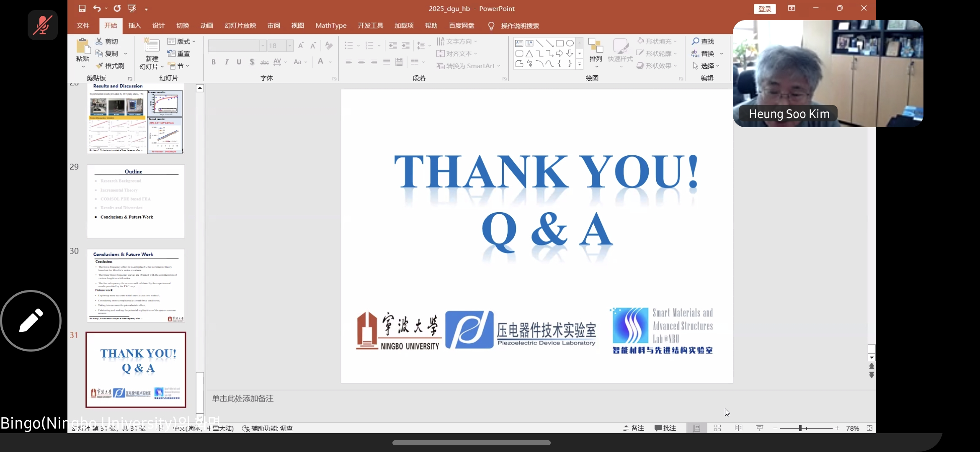Fit slide to current window icon
This screenshot has height=452, width=980.
(x=870, y=428)
